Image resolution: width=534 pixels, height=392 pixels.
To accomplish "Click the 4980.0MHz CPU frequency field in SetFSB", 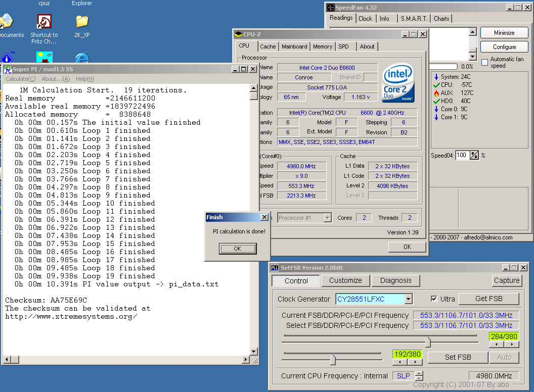I will [x=494, y=376].
